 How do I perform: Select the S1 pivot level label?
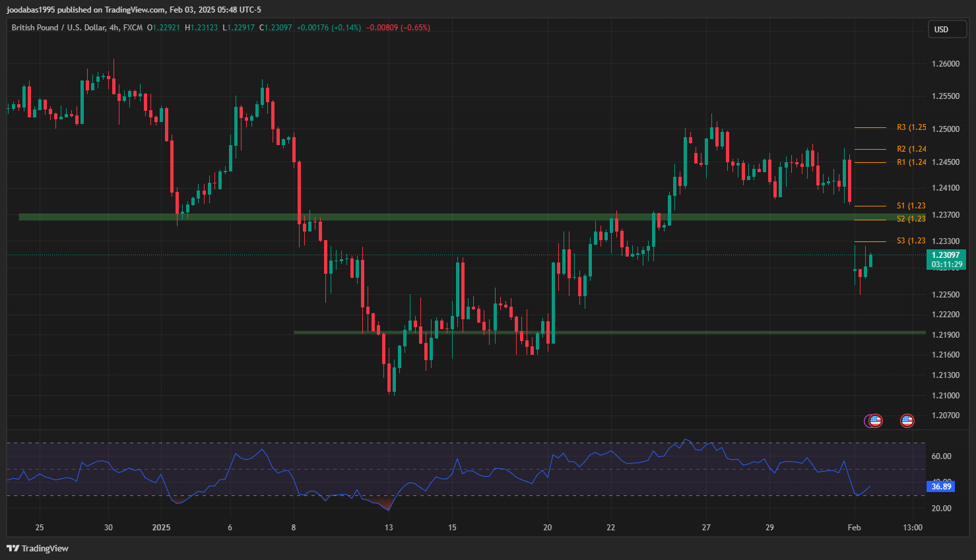click(x=911, y=206)
